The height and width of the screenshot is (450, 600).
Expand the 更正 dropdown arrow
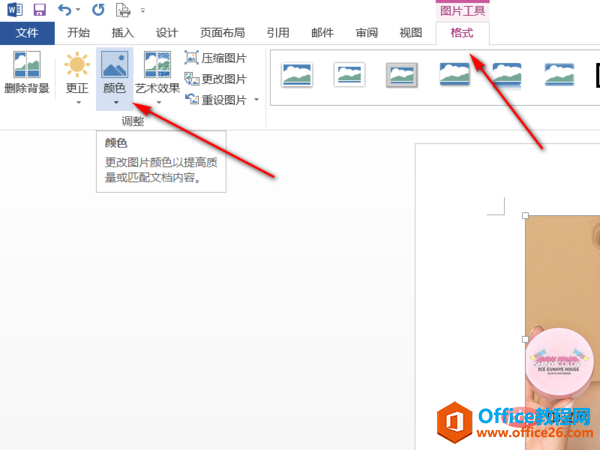coord(78,103)
